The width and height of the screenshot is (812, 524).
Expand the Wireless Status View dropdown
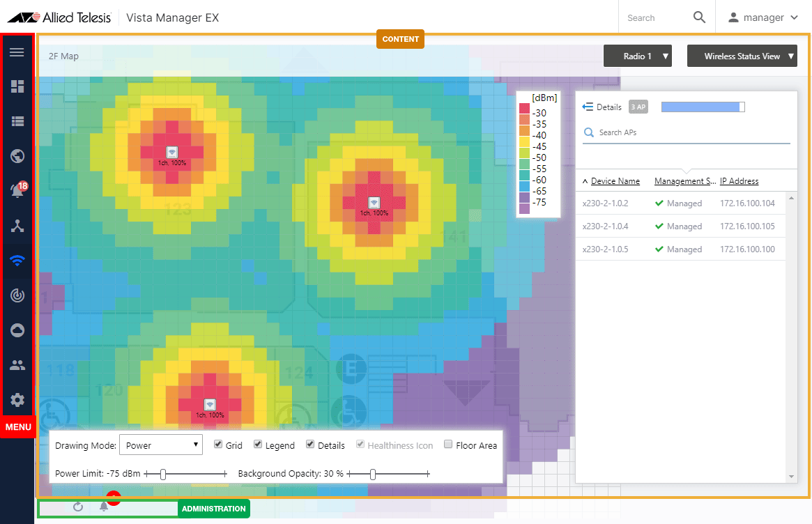742,56
